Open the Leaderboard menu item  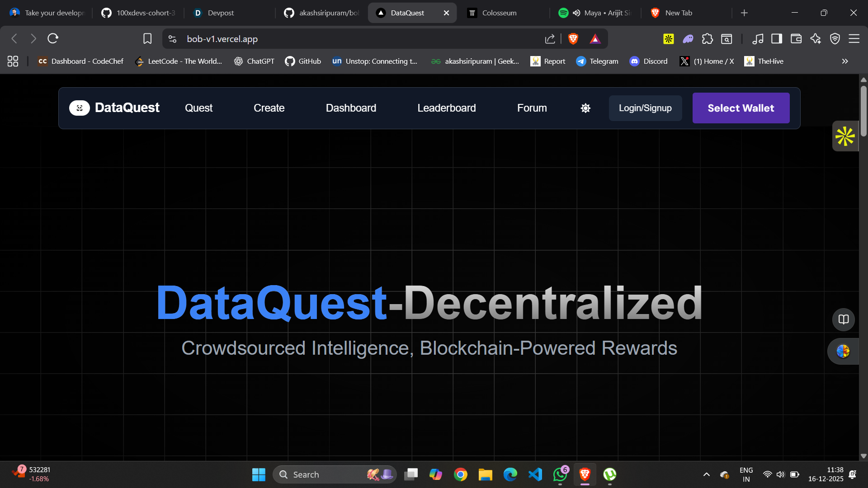pyautogui.click(x=446, y=108)
